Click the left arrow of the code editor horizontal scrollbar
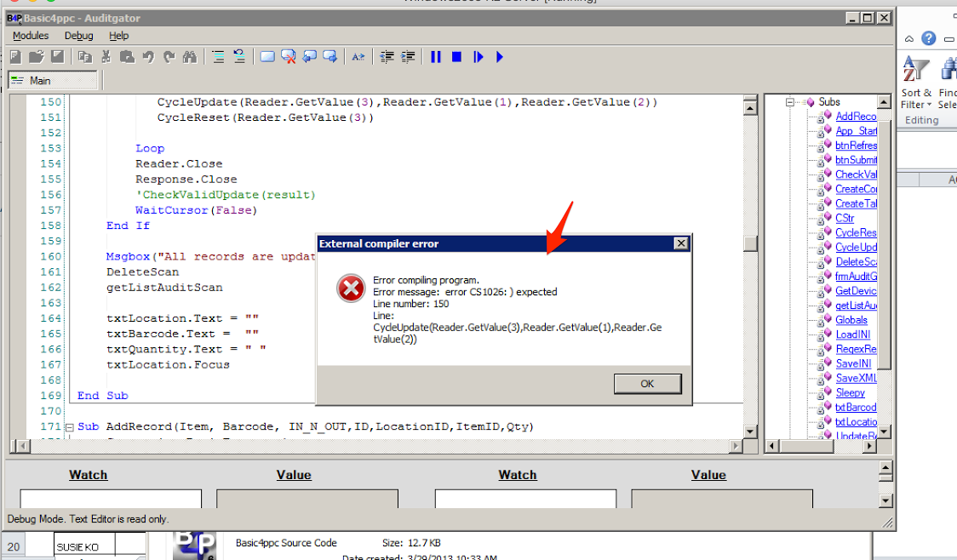Image resolution: width=957 pixels, height=560 pixels. [x=22, y=446]
